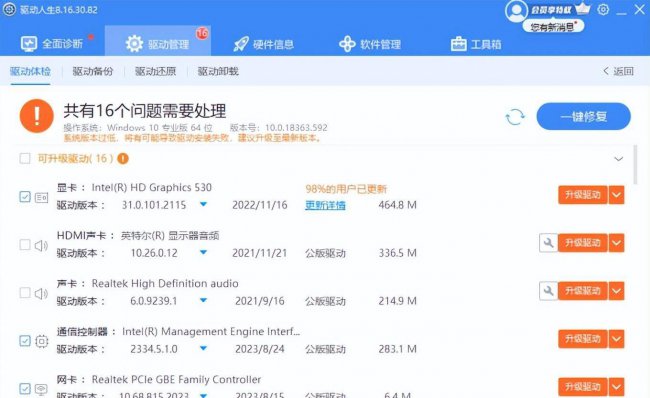Click the Realtek PCIe GBE Family Controller name
650x398 pixels.
coord(176,379)
